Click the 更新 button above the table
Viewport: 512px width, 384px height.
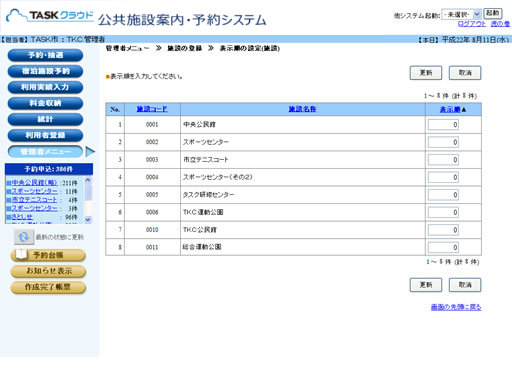point(426,73)
